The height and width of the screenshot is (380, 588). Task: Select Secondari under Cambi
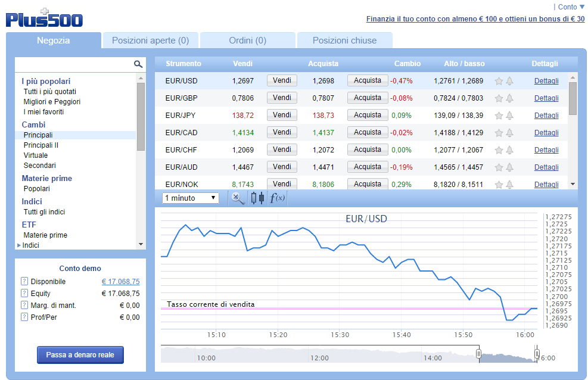coord(39,165)
